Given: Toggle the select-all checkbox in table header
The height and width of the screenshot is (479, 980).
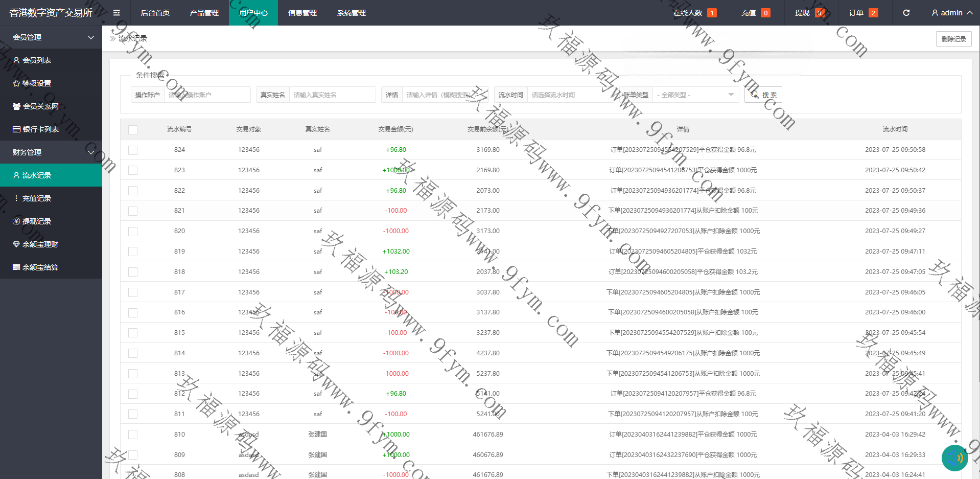Looking at the screenshot, I should click(x=133, y=130).
